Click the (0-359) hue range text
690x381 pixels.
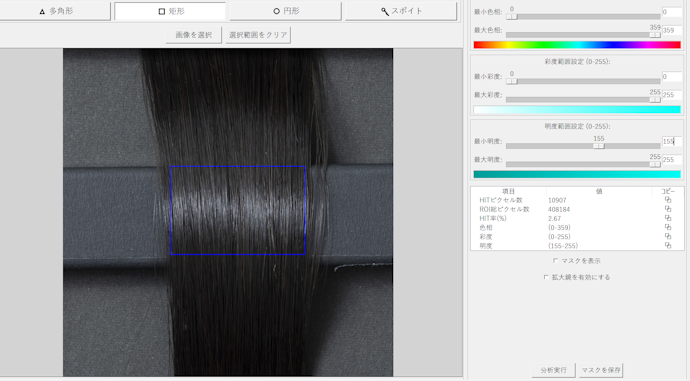coord(559,227)
